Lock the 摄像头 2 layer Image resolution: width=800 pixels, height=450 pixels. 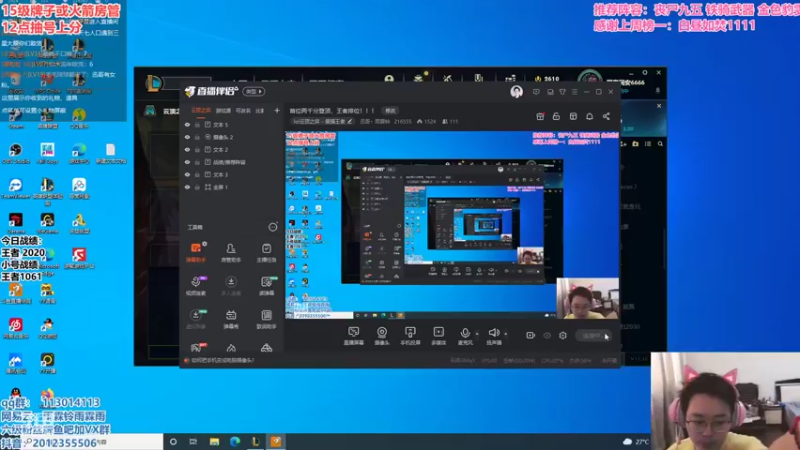tap(197, 137)
